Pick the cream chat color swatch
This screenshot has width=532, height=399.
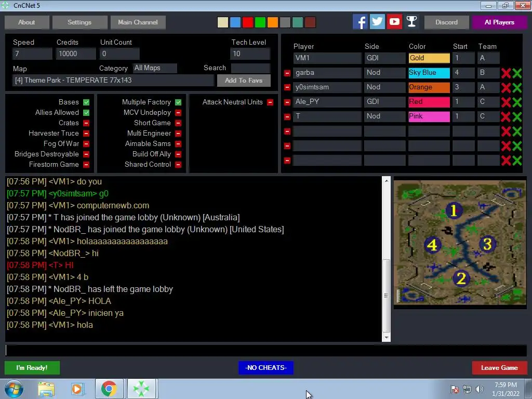222,22
